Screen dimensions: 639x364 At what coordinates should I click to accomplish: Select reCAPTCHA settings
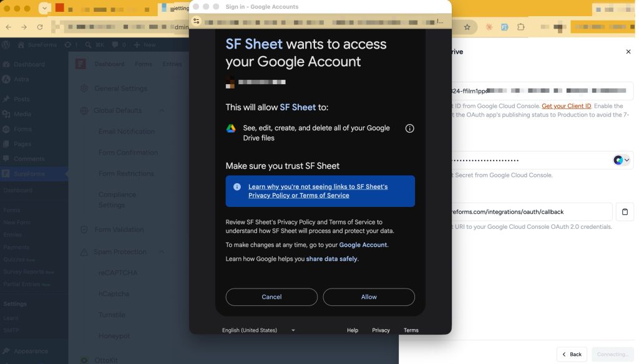pos(118,273)
